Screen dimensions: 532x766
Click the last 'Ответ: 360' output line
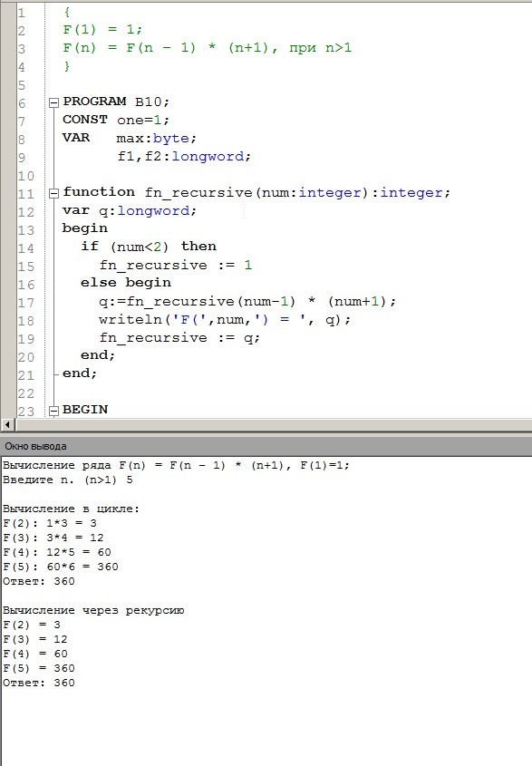pyautogui.click(x=39, y=683)
